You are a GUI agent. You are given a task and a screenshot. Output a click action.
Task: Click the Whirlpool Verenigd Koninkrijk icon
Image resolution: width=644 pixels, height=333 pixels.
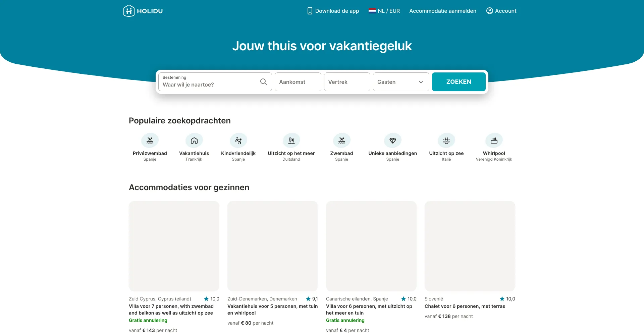pos(494,140)
